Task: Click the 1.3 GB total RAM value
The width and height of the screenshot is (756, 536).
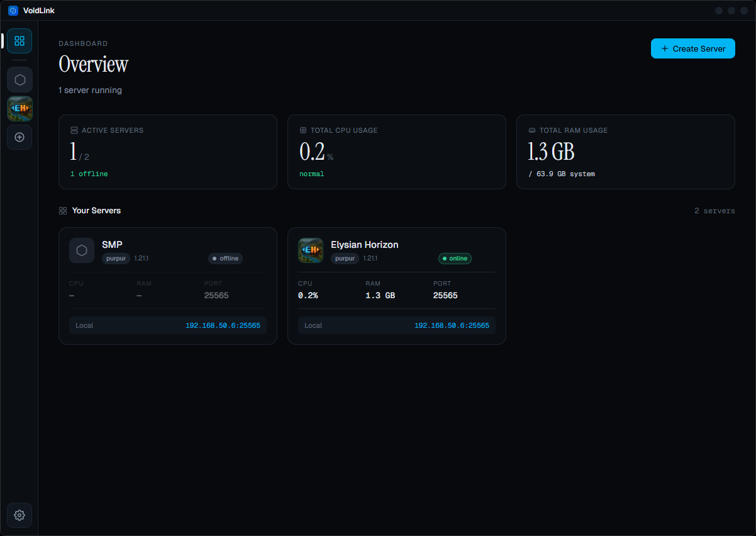Action: (x=551, y=152)
